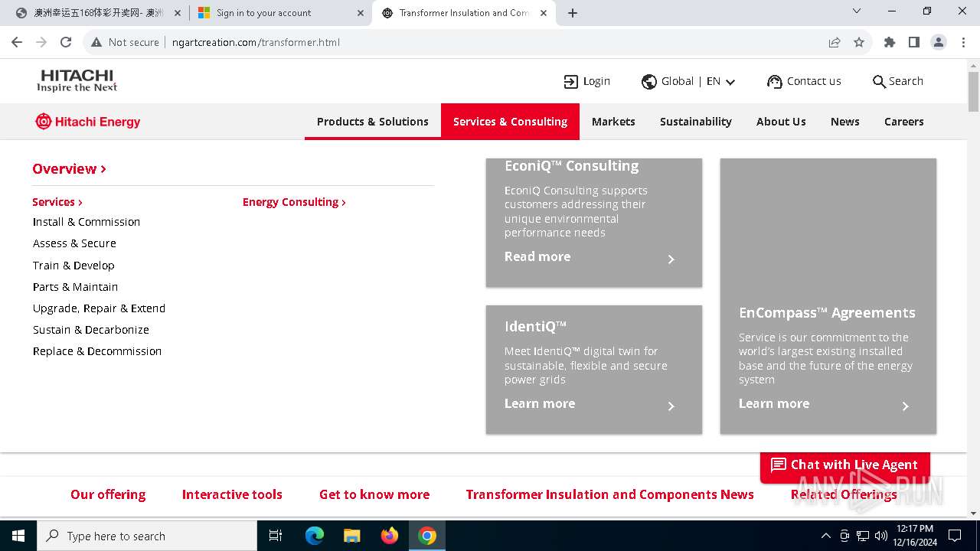Click Upgrade, Repair & Extend link
The height and width of the screenshot is (551, 980).
pyautogui.click(x=99, y=308)
